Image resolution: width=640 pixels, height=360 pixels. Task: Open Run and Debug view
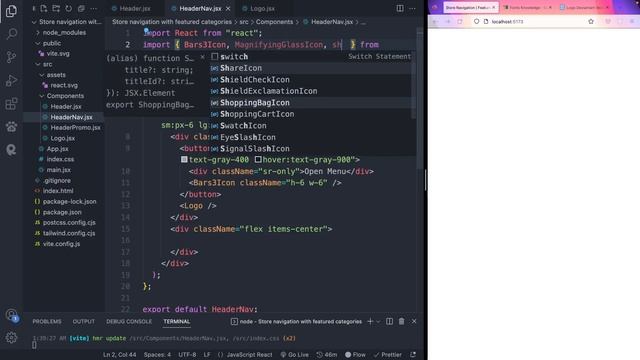tap(11, 80)
